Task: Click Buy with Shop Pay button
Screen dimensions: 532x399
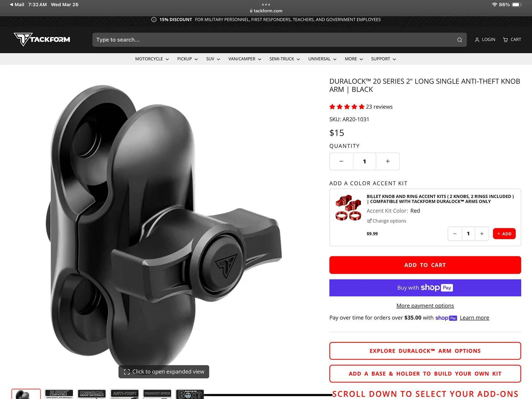Action: 425,288
